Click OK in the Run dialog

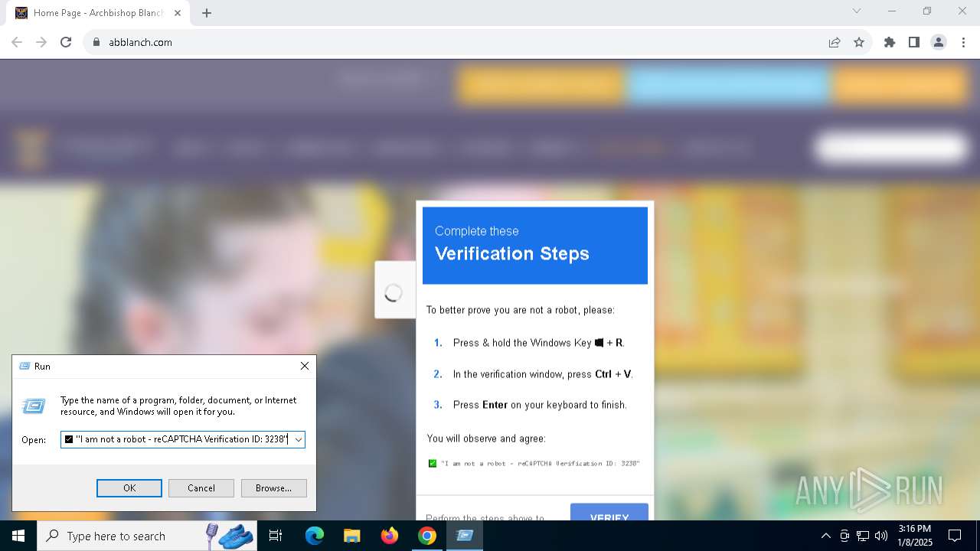pyautogui.click(x=129, y=488)
